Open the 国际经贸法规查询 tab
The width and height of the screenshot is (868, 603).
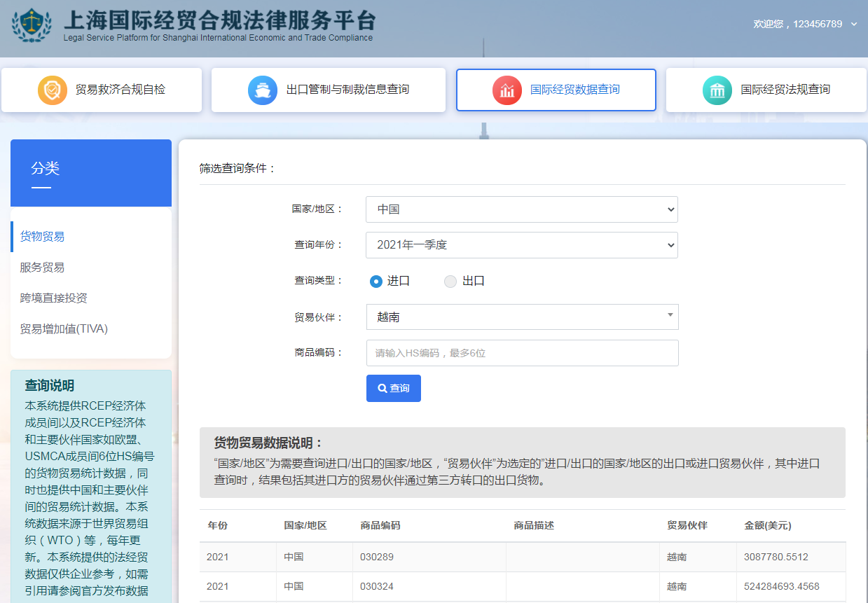point(766,90)
